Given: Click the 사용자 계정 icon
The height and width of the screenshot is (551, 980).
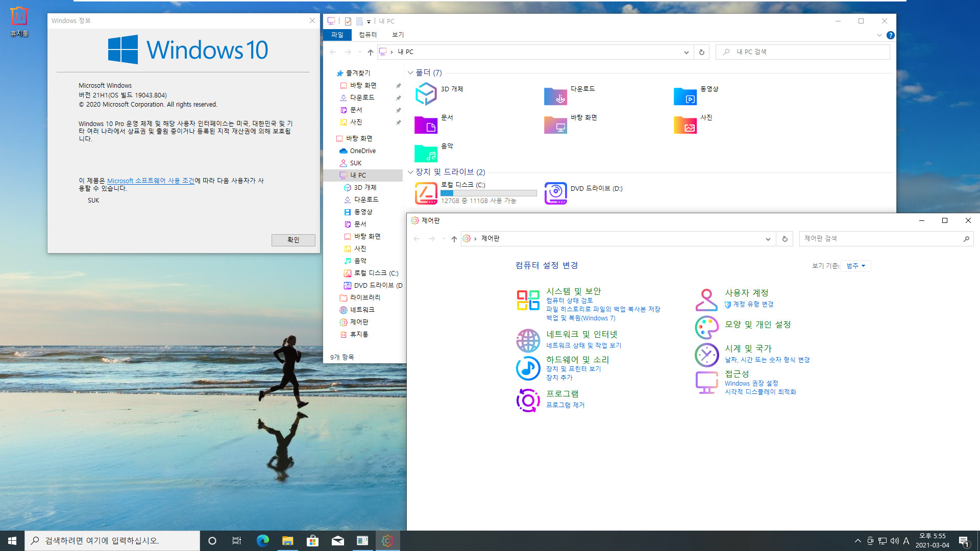Looking at the screenshot, I should [x=706, y=300].
